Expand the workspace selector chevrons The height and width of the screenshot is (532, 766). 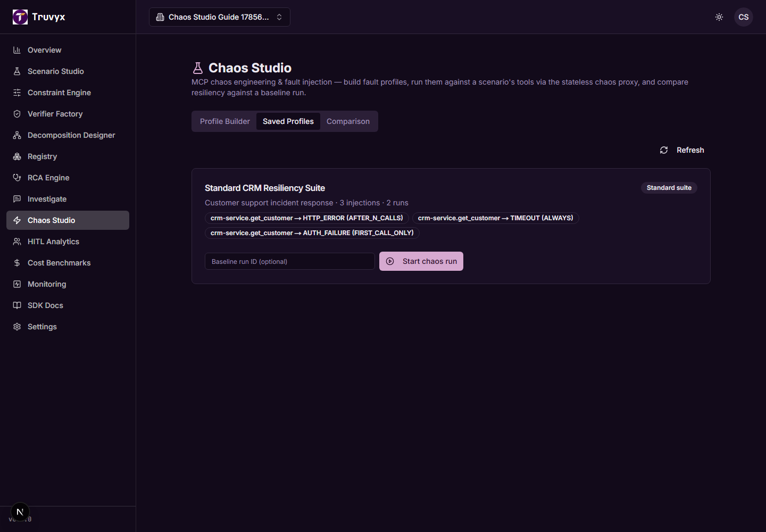tap(279, 17)
